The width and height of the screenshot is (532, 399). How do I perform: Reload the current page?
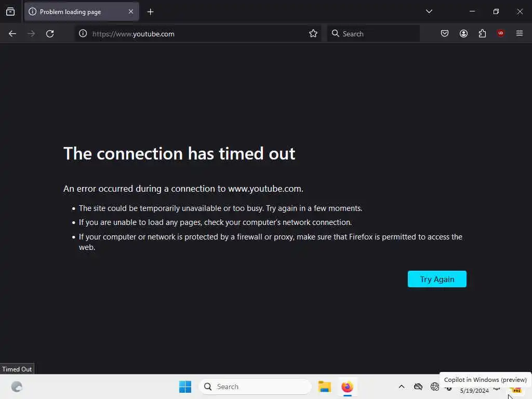(50, 34)
